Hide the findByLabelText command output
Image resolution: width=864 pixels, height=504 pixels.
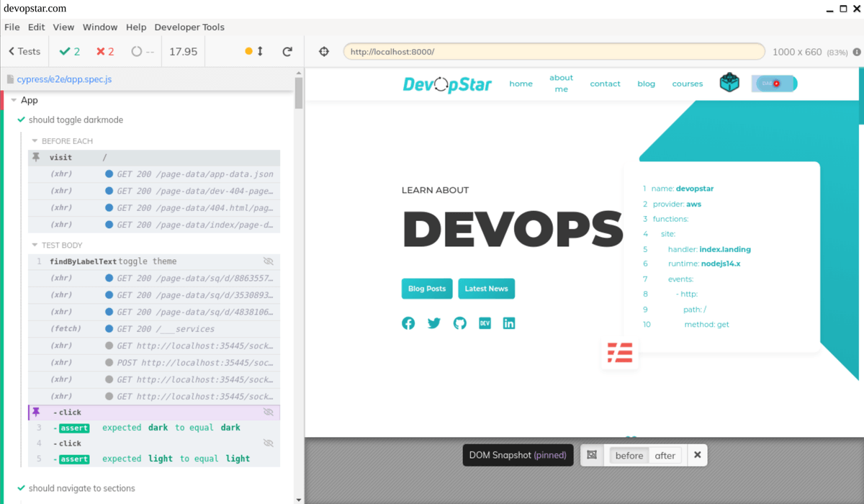point(269,261)
